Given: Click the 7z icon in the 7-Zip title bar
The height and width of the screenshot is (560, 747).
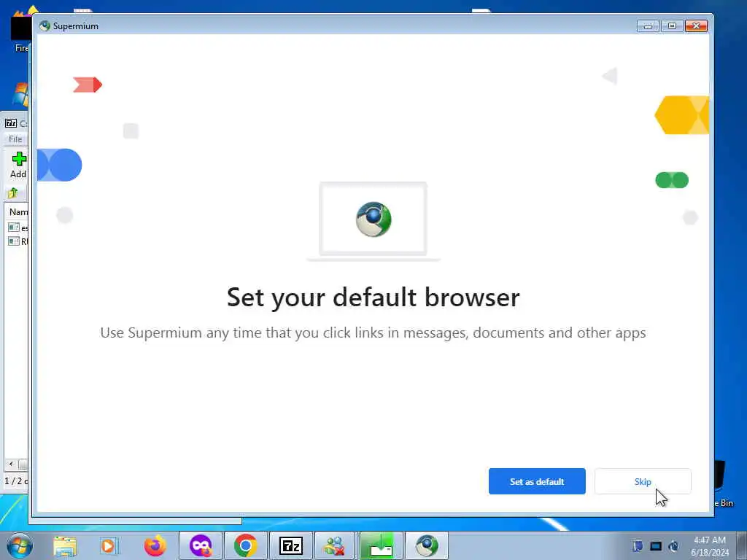Looking at the screenshot, I should point(11,123).
